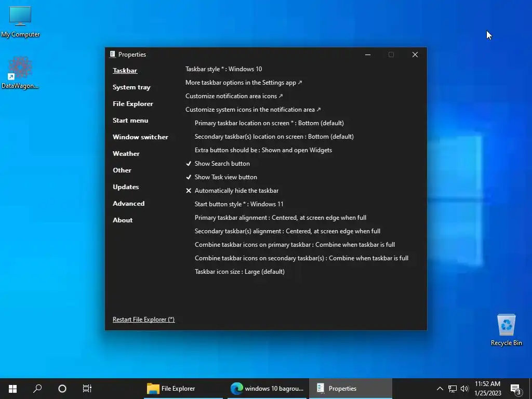
Task: Show hidden tray icons chevron
Action: [x=440, y=389]
